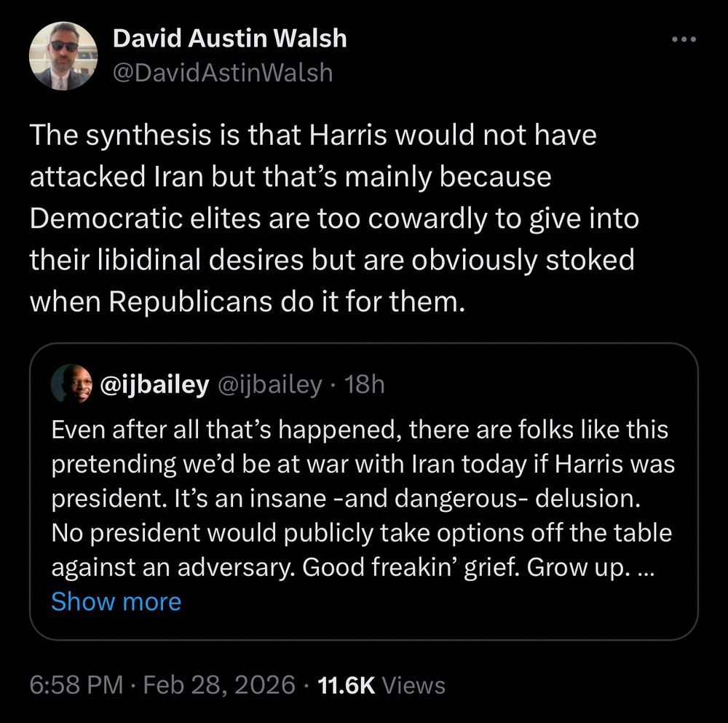This screenshot has width=728, height=723.
Task: Click David Austin Walsh's profile avatar
Action: click(63, 55)
